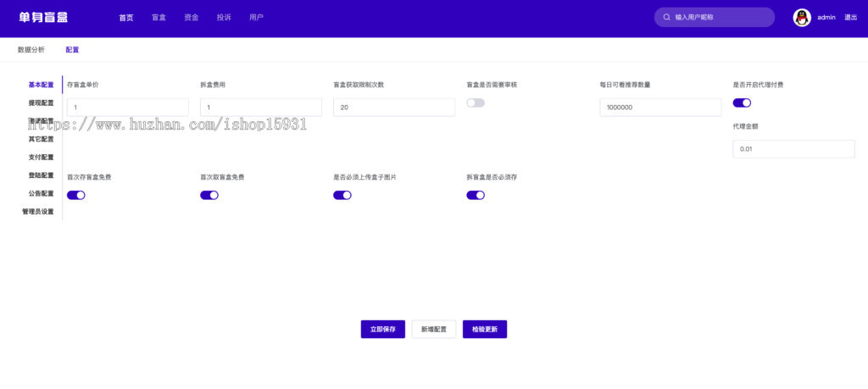Click 存盲盒单价 input field
The width and height of the screenshot is (868, 389).
[128, 108]
